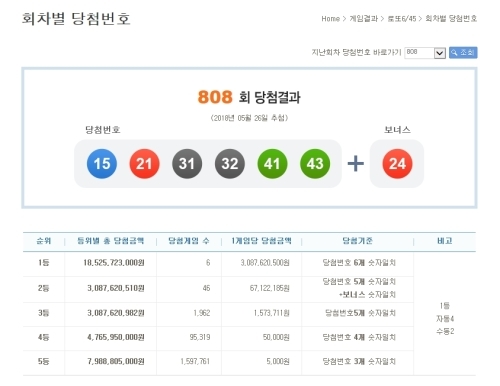Screen dimensions: 500x386
Task: Click the blue 조회 search button
Action: coord(463,53)
